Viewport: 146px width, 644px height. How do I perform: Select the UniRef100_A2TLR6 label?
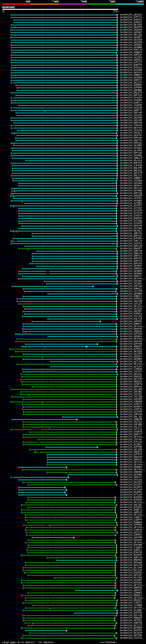(x=131, y=361)
